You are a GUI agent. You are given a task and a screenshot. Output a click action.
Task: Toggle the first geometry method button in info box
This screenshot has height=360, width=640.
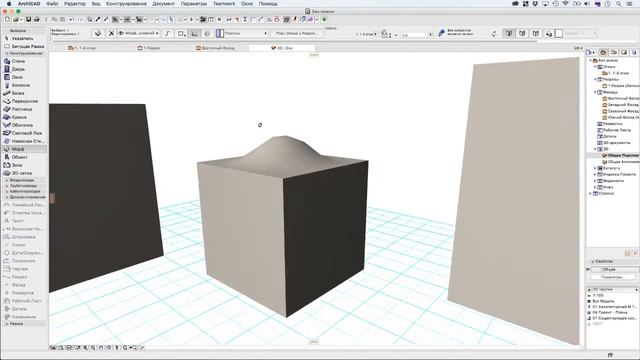tap(509, 33)
